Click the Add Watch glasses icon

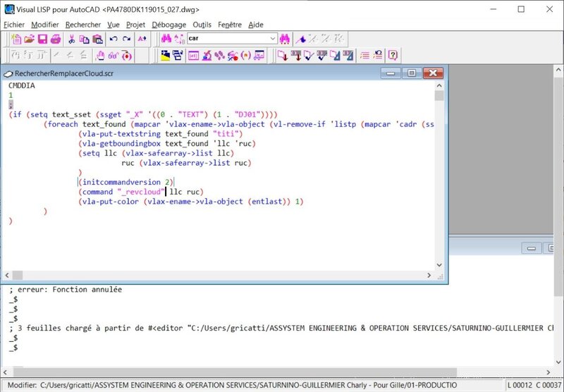pyautogui.click(x=114, y=55)
